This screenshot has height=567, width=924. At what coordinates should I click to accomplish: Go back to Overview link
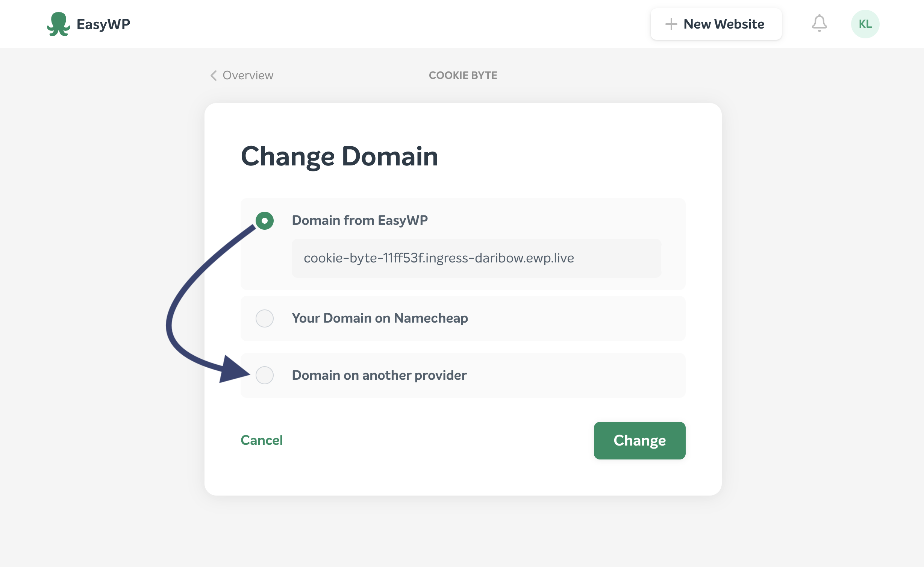(248, 76)
